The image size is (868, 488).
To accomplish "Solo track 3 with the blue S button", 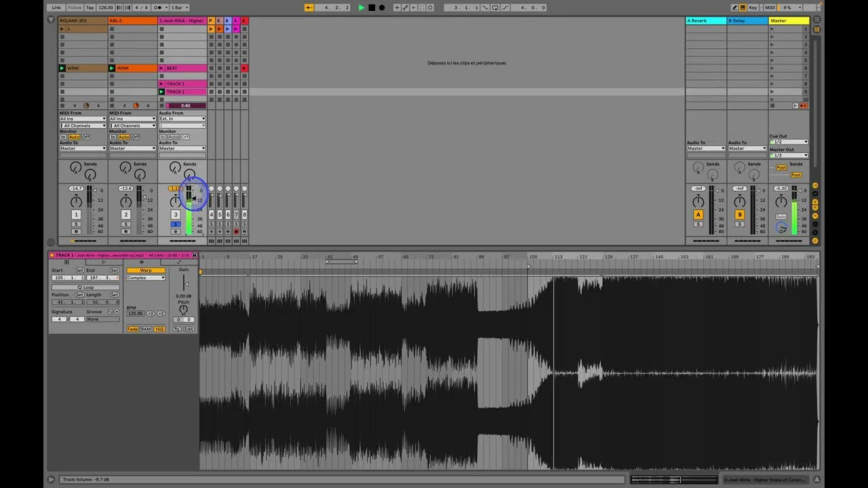I will pyautogui.click(x=176, y=224).
